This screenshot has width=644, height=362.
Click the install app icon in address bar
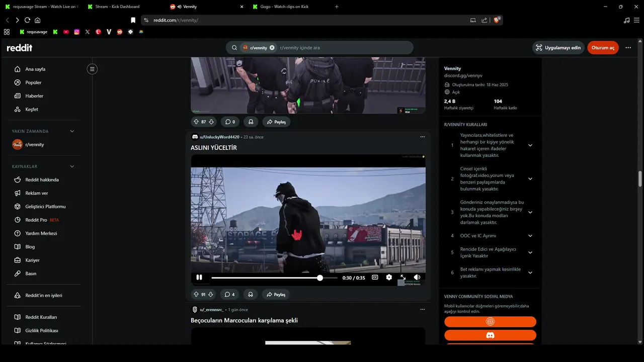[x=472, y=20]
